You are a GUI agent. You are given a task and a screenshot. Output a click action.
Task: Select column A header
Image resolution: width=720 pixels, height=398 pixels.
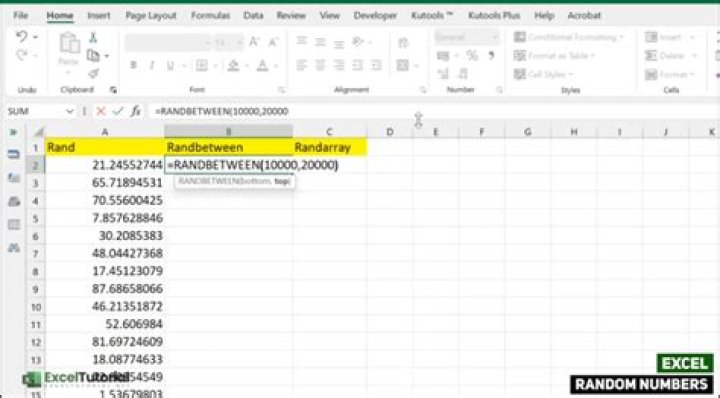105,132
